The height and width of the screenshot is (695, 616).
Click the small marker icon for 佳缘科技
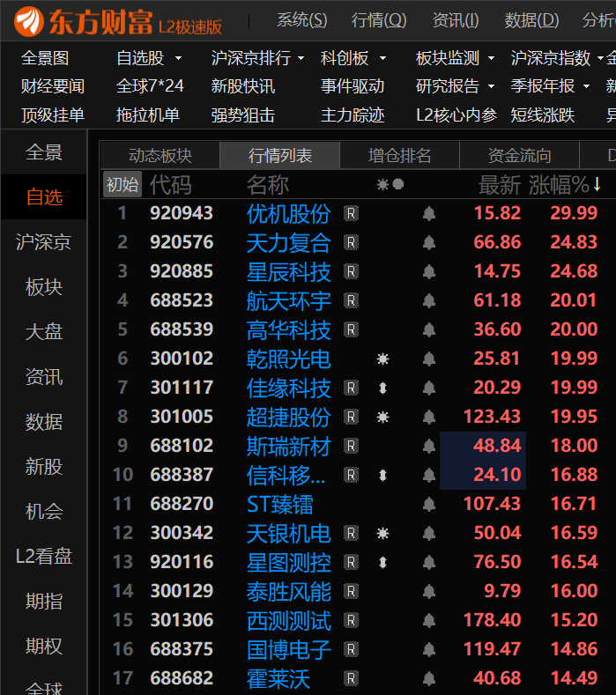tap(382, 388)
